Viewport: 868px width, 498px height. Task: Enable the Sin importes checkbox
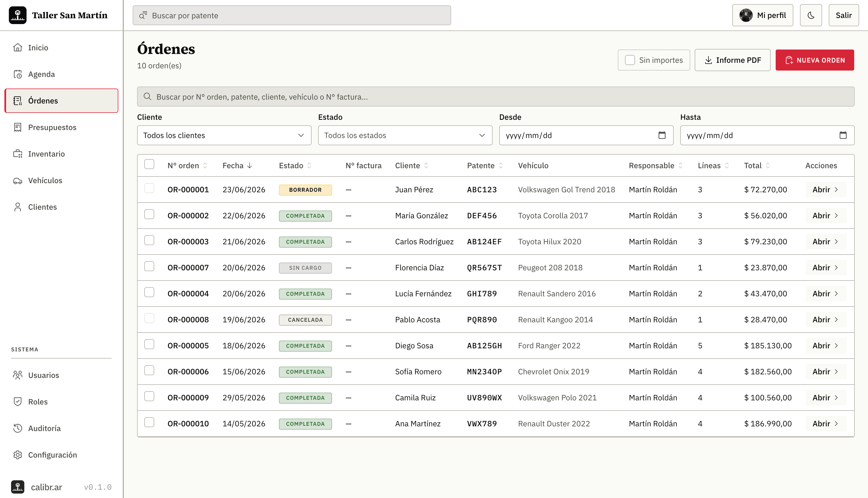629,60
